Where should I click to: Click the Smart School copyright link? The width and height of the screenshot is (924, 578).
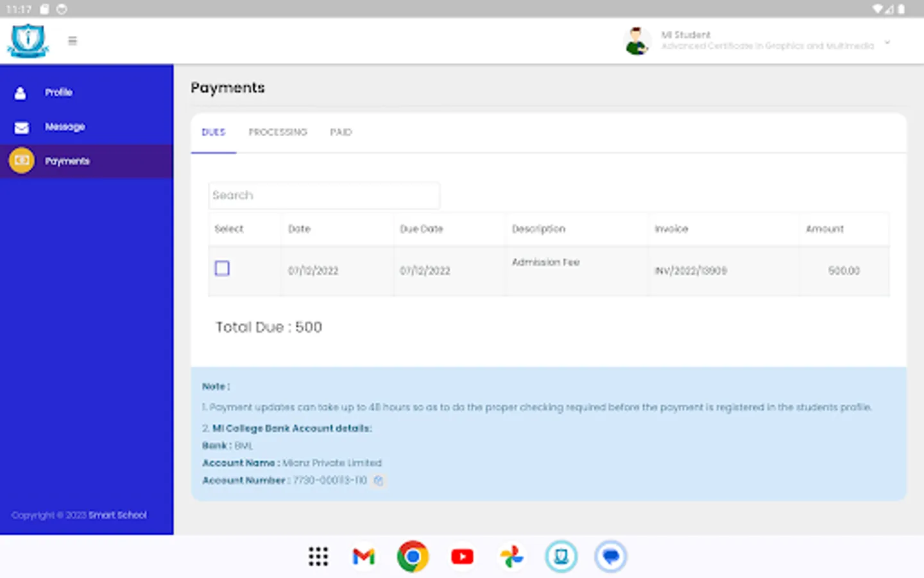117,515
